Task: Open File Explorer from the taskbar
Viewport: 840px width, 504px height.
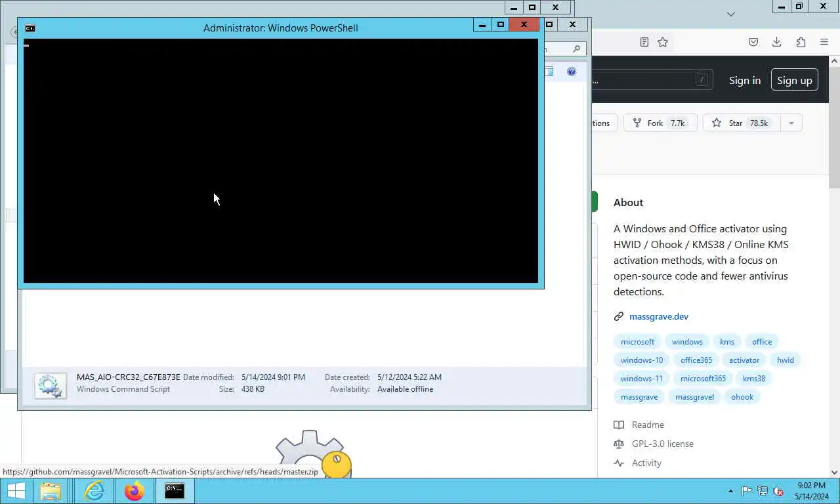Action: tap(51, 491)
